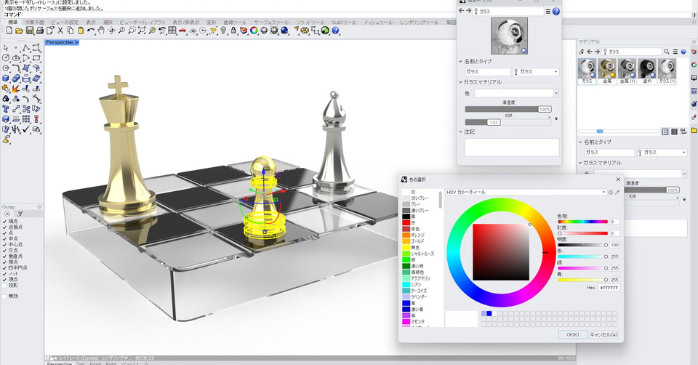Click the blue custom color swatch
The height and width of the screenshot is (365, 698).
click(489, 313)
